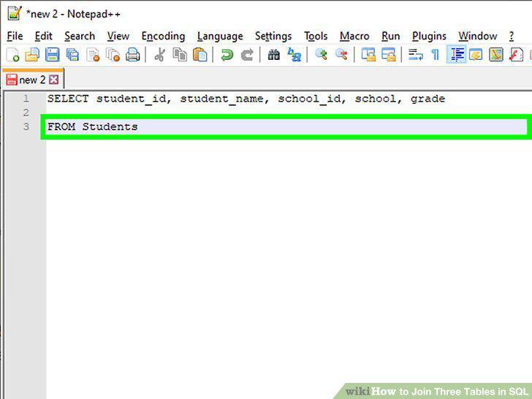
Task: Zoom out with the magnifier minus icon
Action: point(341,55)
